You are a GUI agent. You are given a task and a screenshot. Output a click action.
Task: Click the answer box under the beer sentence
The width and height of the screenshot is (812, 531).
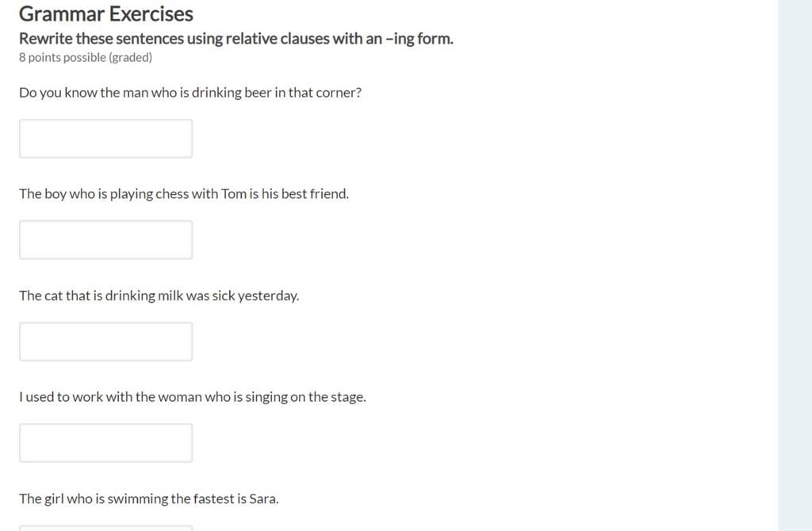[105, 139]
